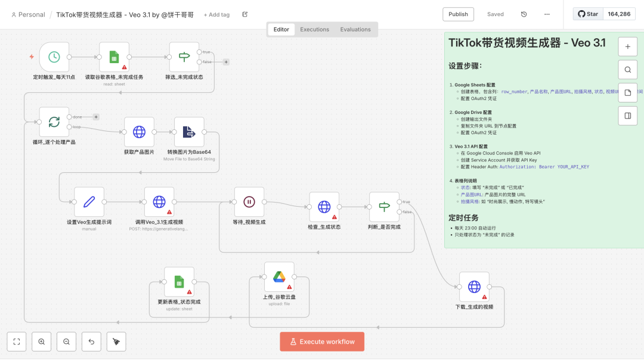This screenshot has height=361, width=644.
Task: Open version history via the clock icon
Action: click(524, 14)
